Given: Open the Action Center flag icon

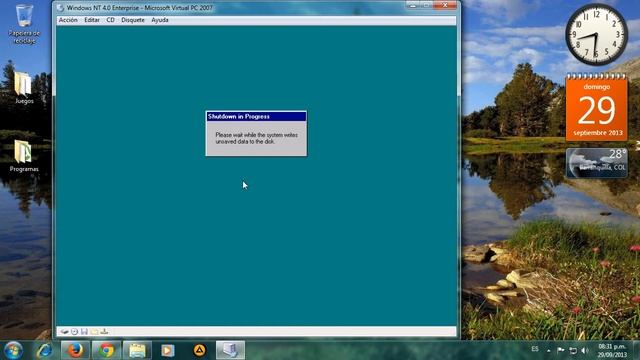Looking at the screenshot, I should tap(560, 350).
